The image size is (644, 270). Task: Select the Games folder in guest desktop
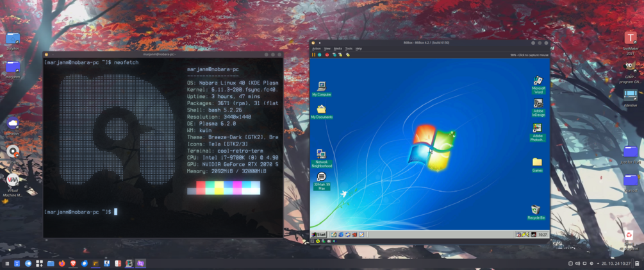pos(537,165)
